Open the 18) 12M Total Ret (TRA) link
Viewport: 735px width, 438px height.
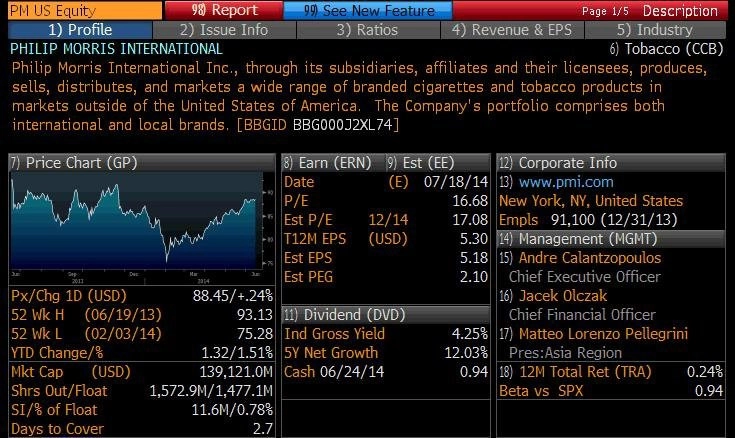coord(585,372)
